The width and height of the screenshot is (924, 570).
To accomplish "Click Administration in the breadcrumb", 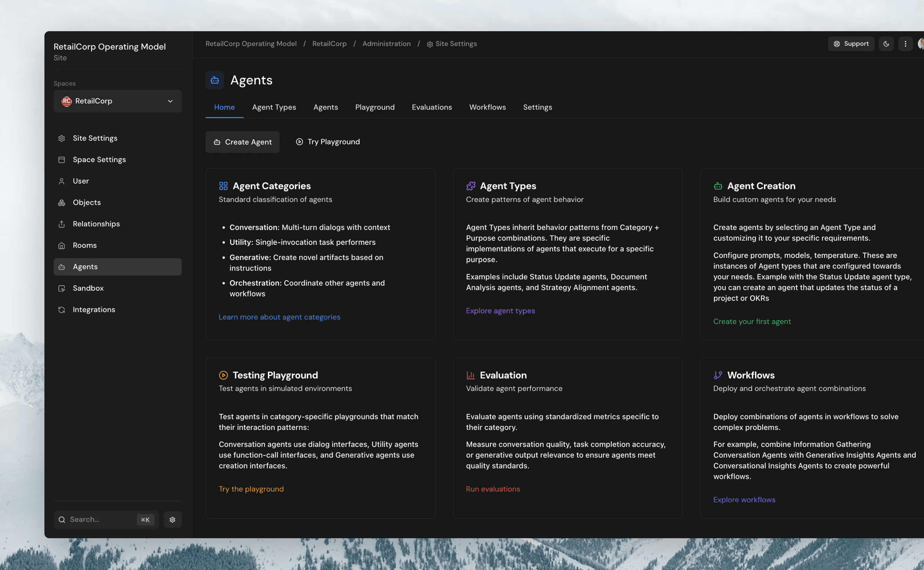I will pos(386,44).
